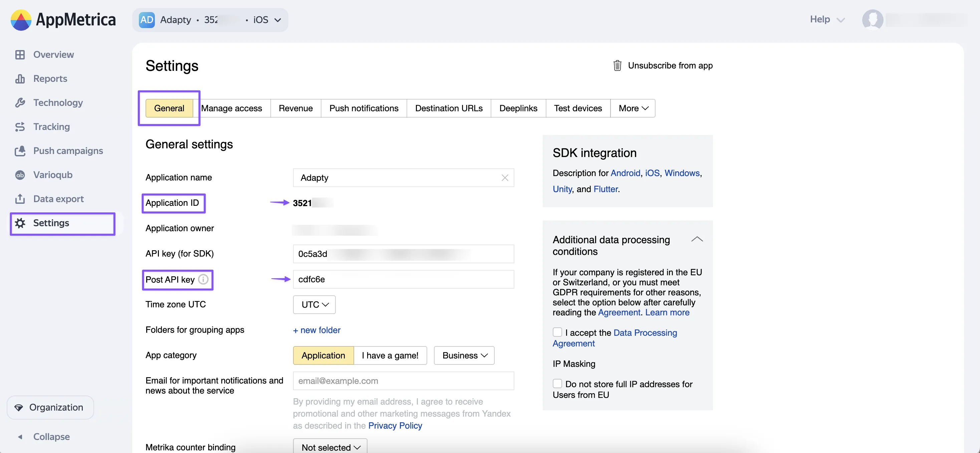
Task: Click the Push campaigns bell icon
Action: coord(20,151)
